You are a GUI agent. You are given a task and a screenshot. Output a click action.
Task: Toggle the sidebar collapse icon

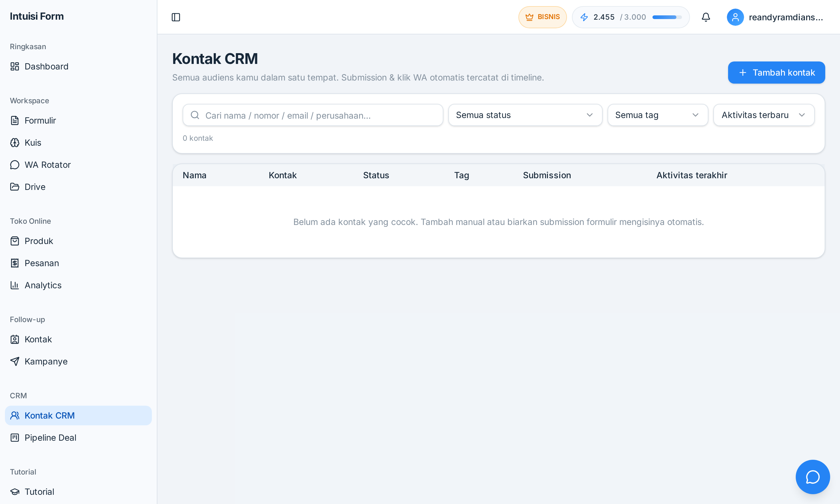pos(176,17)
